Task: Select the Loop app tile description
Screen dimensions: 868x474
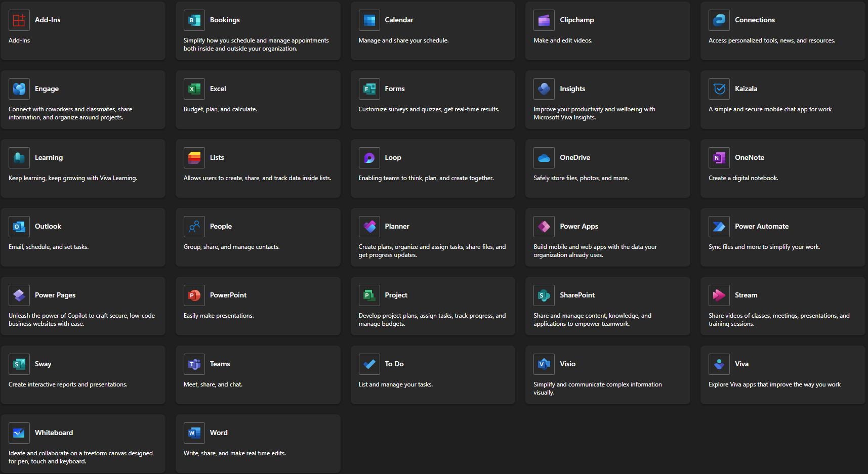Action: tap(426, 178)
